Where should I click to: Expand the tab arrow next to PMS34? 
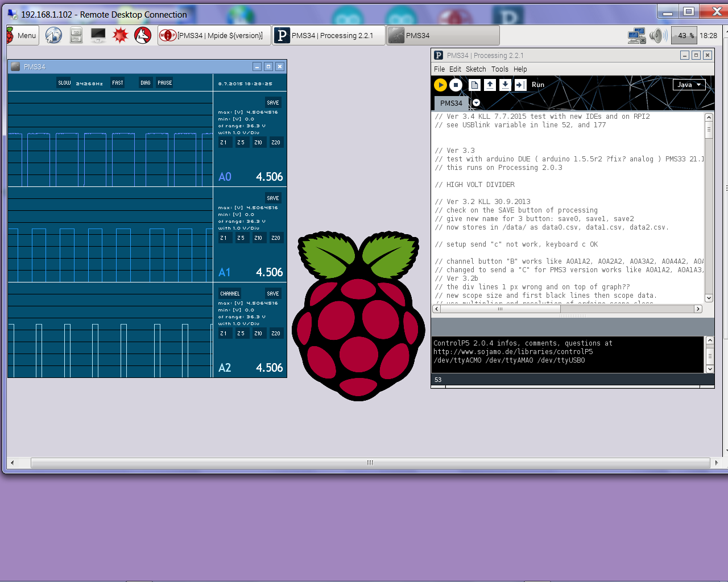click(476, 103)
